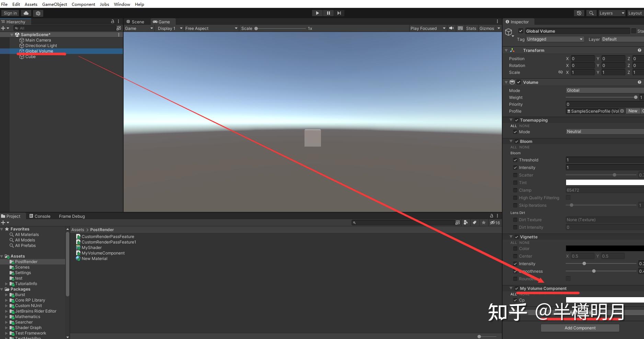Click the Pause button in toolbar
Image resolution: width=644 pixels, height=339 pixels.
point(328,13)
